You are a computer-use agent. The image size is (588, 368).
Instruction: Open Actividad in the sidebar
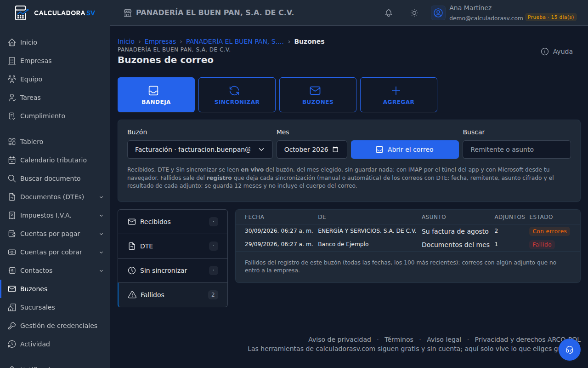click(55, 344)
